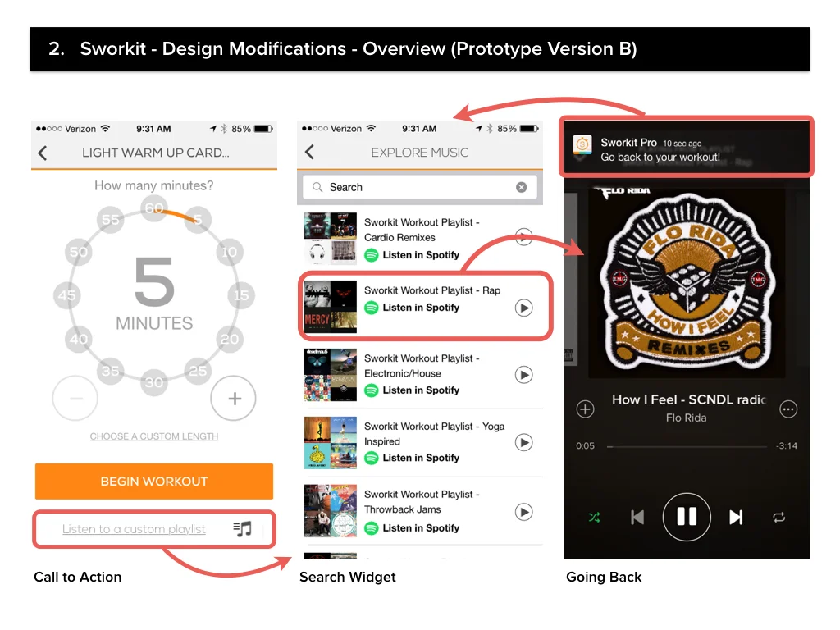Select Rap playlist album art
Image resolution: width=840 pixels, height=630 pixels.
(x=330, y=307)
